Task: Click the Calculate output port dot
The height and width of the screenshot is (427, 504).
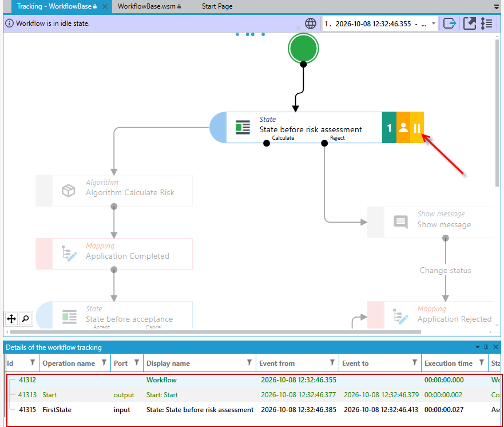Action: [x=267, y=143]
